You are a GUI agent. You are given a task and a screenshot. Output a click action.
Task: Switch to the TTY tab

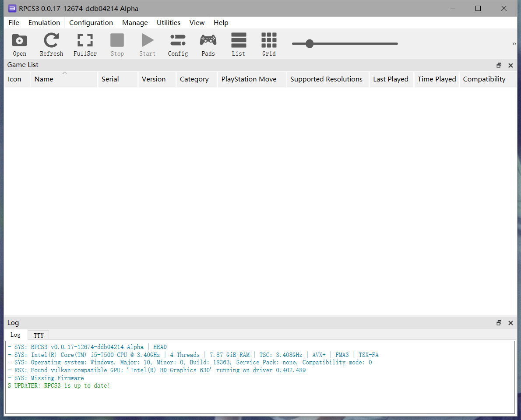click(x=39, y=335)
